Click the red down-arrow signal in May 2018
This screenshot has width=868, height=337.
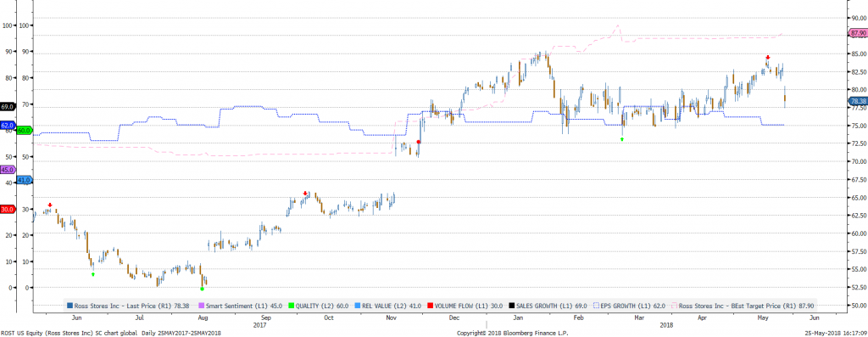point(768,58)
